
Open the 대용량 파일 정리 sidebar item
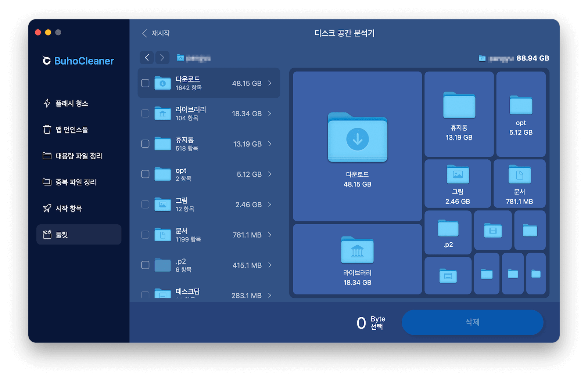point(79,156)
